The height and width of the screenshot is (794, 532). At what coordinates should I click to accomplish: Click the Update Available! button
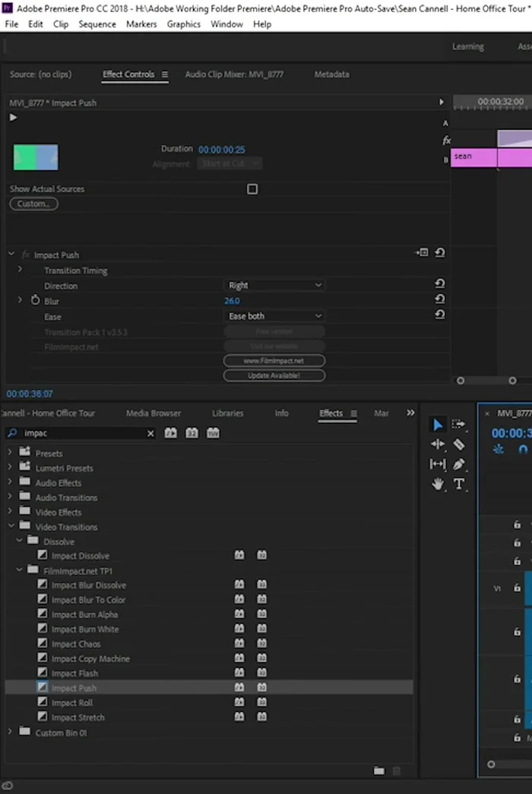point(274,375)
